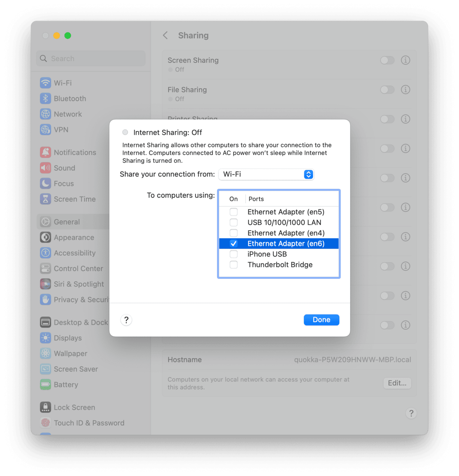
Task: Open the Screen Time hourglass icon
Action: click(x=45, y=199)
